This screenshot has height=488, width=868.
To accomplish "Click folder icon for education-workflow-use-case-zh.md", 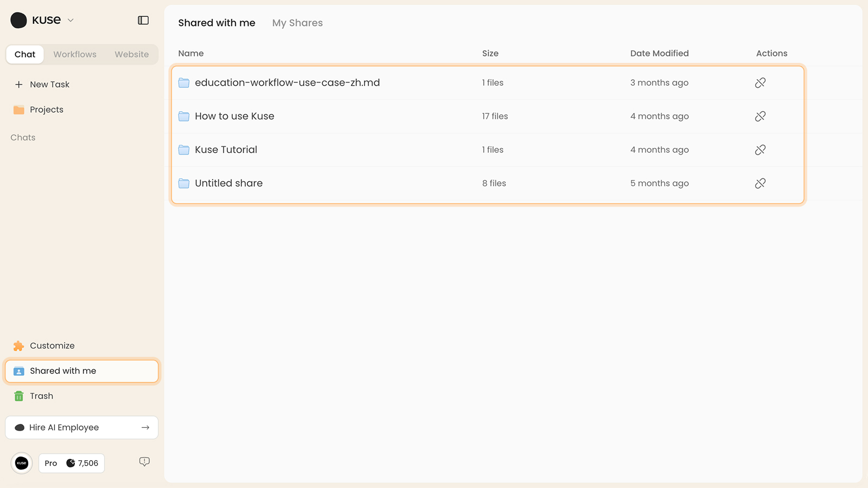I will 184,83.
